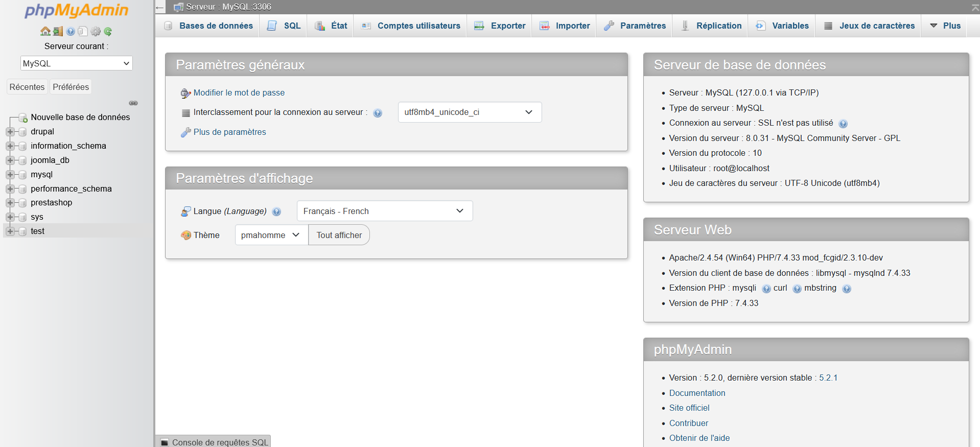
Task: Click SQL console icon at bottom
Action: 165,442
